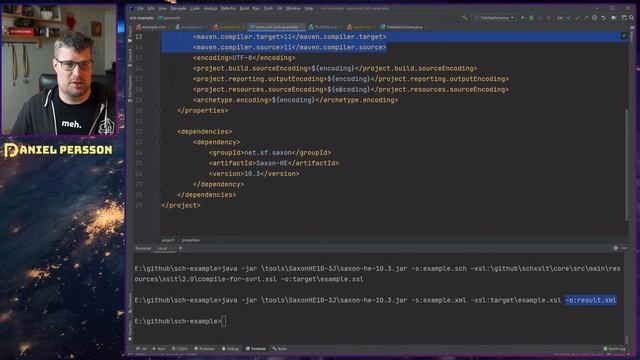Open the Event Log in status bar
Viewport: 640px width, 360px height.
point(614,349)
